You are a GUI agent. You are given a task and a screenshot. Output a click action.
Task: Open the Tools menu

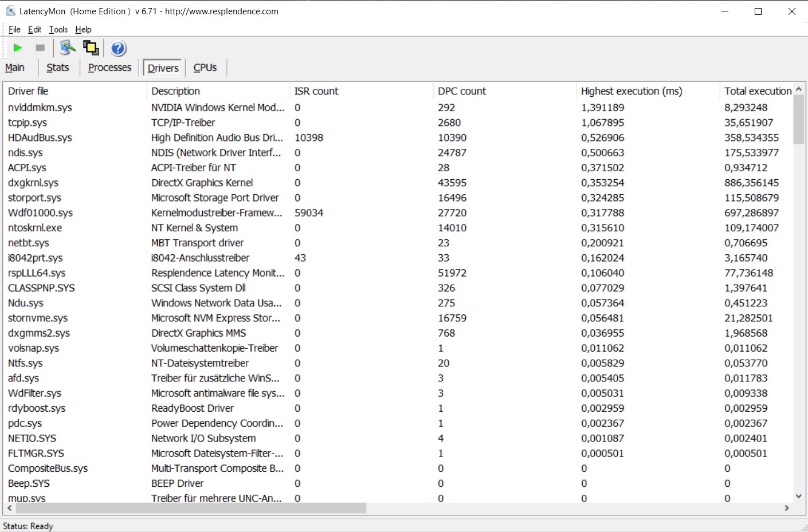coord(58,30)
